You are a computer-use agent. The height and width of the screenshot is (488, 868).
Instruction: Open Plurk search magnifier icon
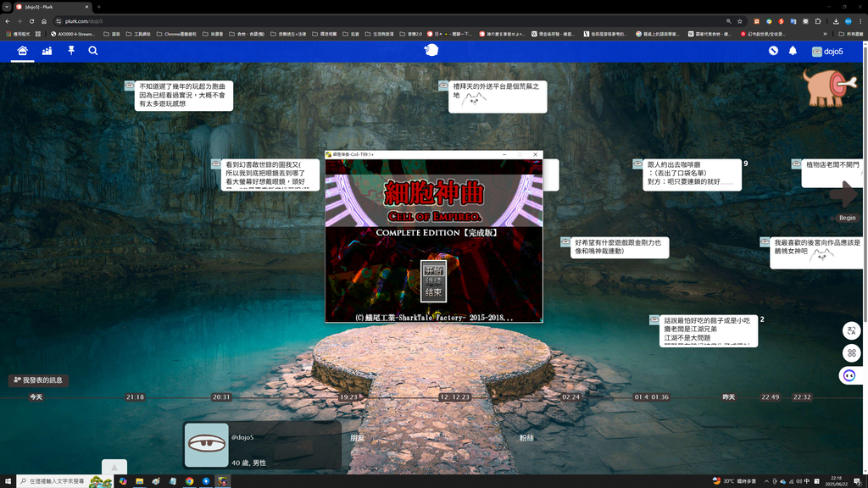93,51
